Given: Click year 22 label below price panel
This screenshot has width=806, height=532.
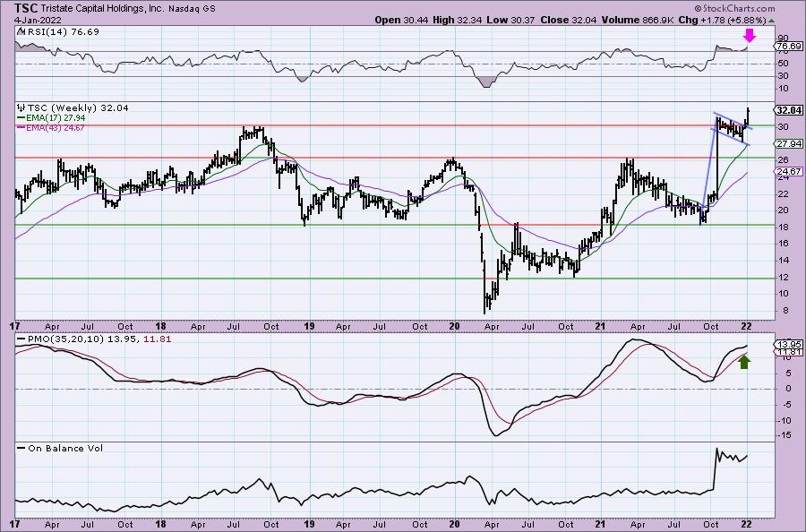Looking at the screenshot, I should coord(746,326).
